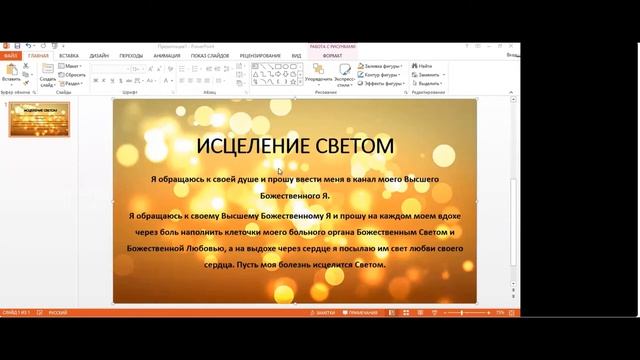
Task: Open Выделить (Select) dropdown
Action: point(427,83)
